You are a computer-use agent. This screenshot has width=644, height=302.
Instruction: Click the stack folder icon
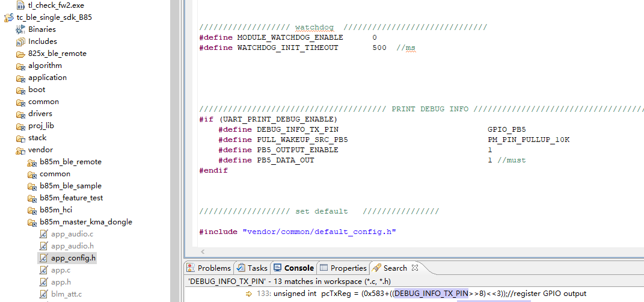[x=20, y=138]
